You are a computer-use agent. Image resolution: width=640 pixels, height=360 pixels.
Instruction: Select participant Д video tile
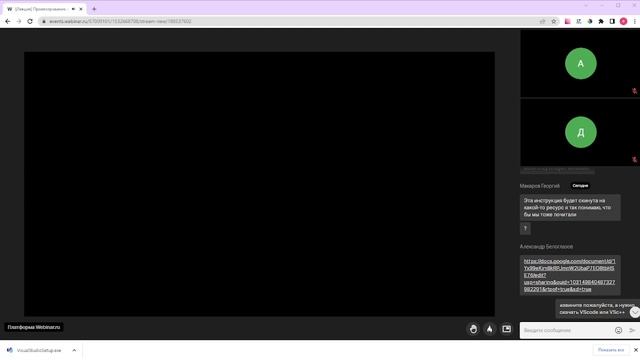[x=580, y=132]
